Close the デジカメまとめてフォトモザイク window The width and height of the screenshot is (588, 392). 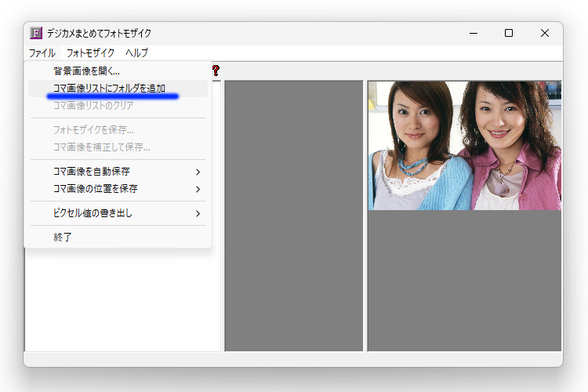tap(545, 33)
